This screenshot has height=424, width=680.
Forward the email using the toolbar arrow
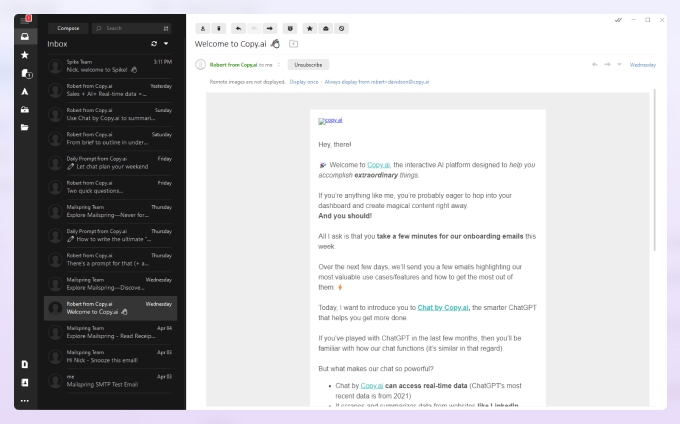tap(270, 29)
